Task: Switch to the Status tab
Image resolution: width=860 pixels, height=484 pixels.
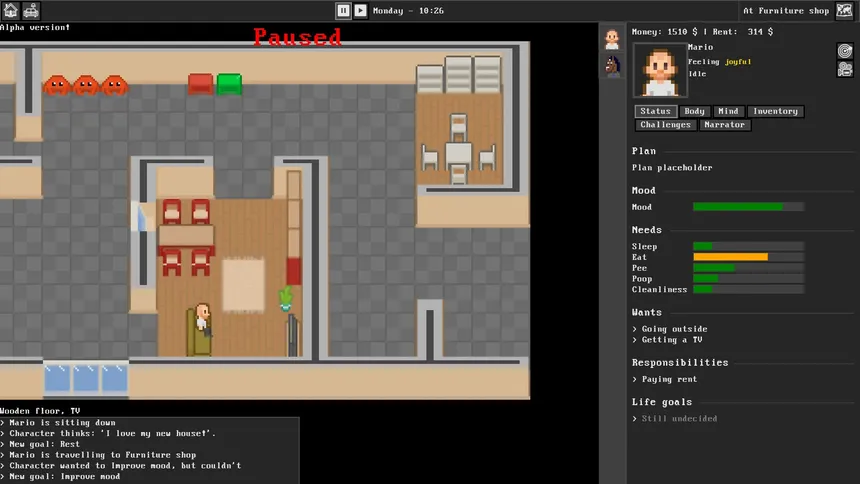Action: point(655,111)
